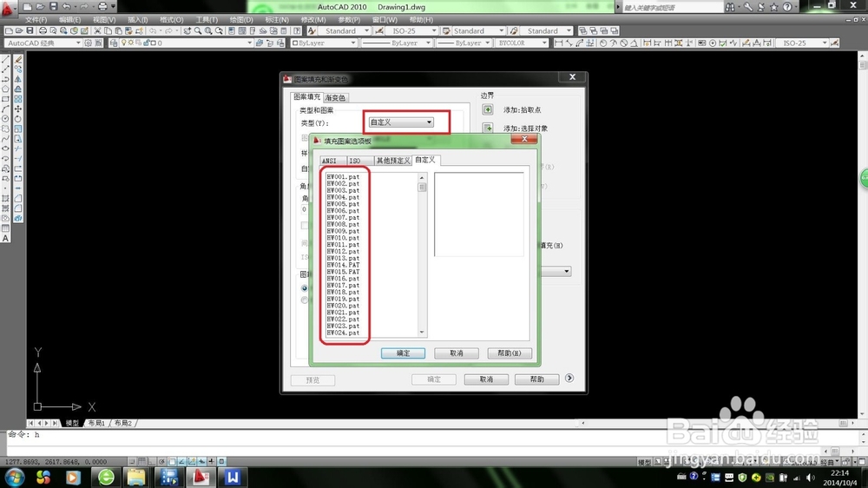Click the Add Pick Points icon
868x488 pixels.
[488, 109]
